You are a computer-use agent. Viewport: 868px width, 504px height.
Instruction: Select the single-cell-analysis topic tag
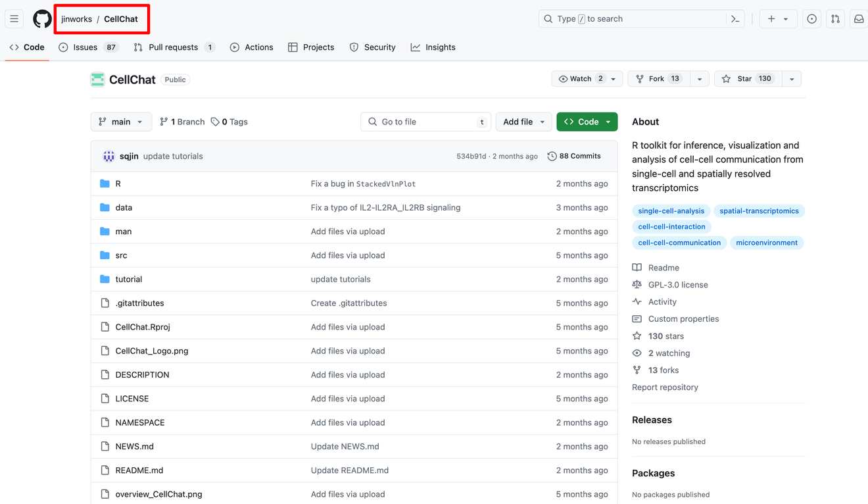click(x=671, y=211)
